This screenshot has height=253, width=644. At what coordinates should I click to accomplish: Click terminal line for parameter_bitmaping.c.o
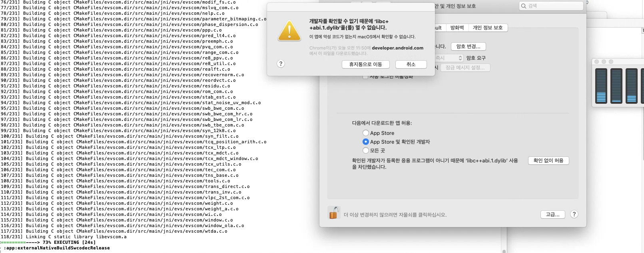pyautogui.click(x=134, y=19)
